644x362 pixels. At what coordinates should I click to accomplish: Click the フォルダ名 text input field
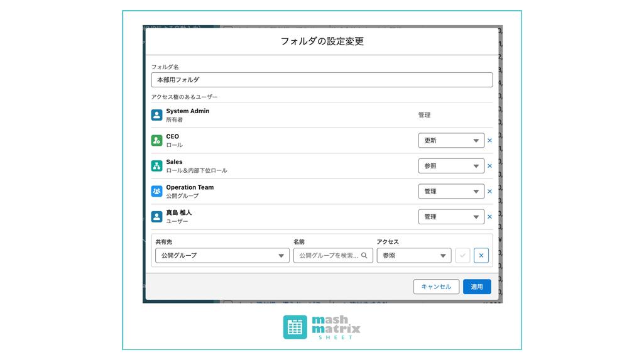click(x=322, y=80)
